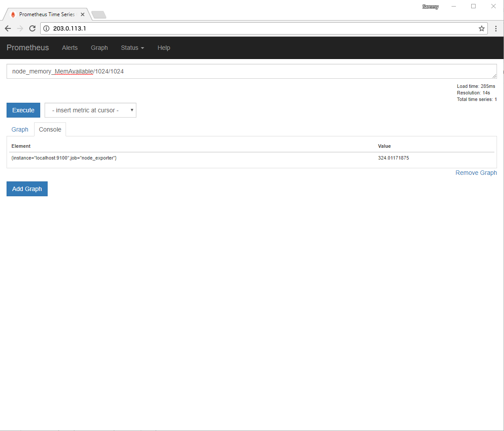Select the Console tab
This screenshot has width=504, height=431.
(x=50, y=129)
